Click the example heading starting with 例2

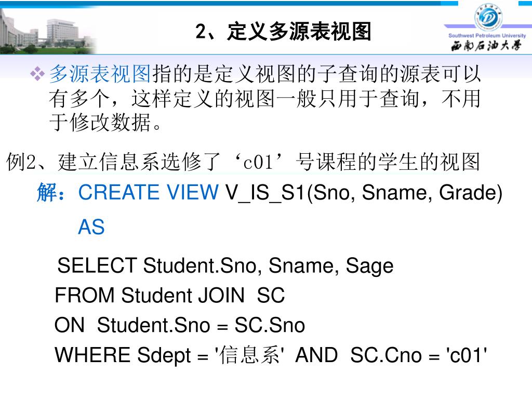[243, 163]
